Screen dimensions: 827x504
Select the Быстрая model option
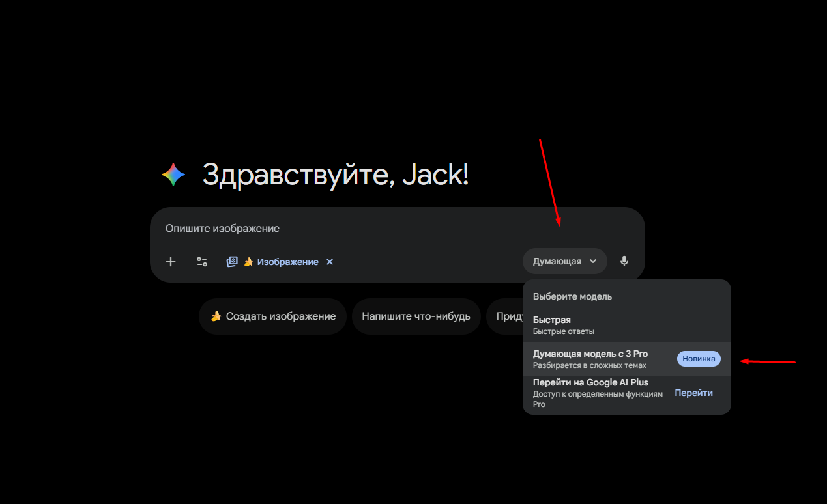click(x=627, y=326)
